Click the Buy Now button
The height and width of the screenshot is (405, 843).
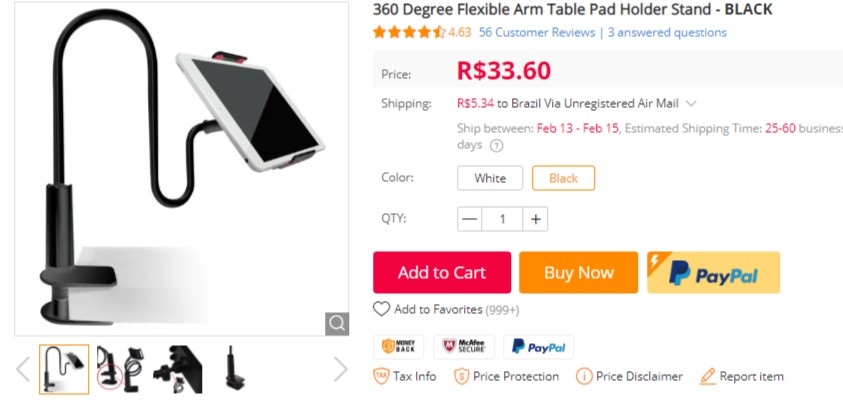pyautogui.click(x=578, y=273)
